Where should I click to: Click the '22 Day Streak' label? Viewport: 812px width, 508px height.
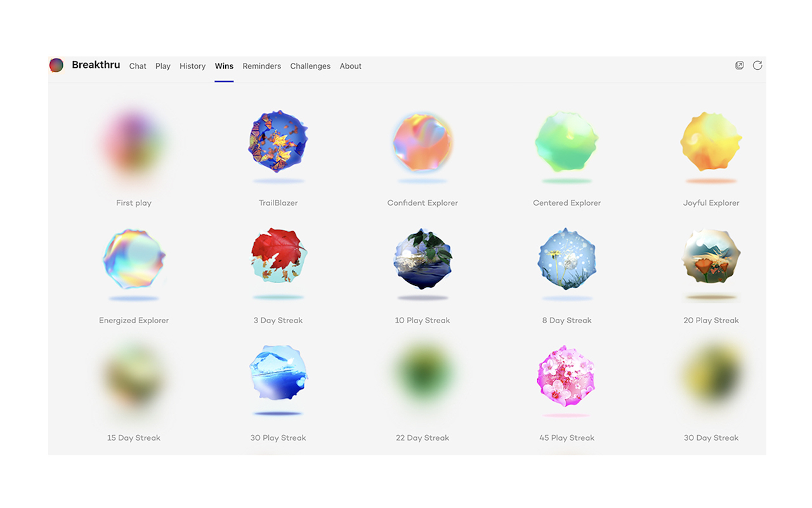[422, 438]
